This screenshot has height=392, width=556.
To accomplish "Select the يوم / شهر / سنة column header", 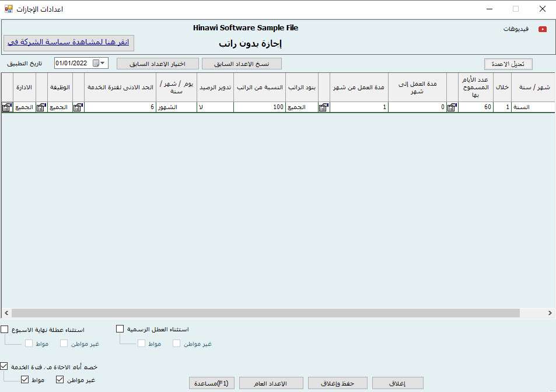I will point(177,87).
